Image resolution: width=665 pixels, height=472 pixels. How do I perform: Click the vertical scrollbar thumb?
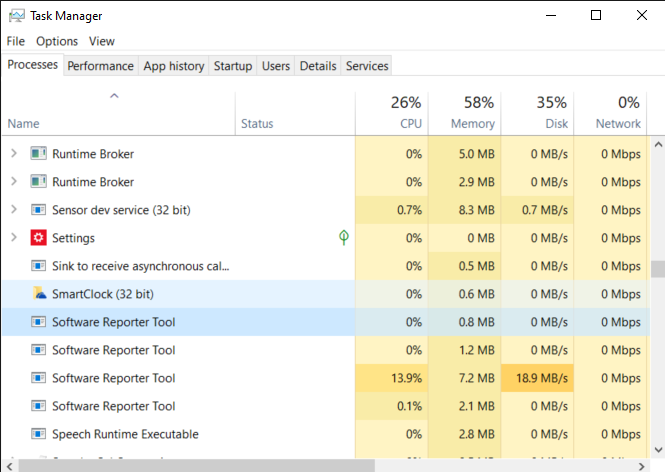[x=658, y=269]
